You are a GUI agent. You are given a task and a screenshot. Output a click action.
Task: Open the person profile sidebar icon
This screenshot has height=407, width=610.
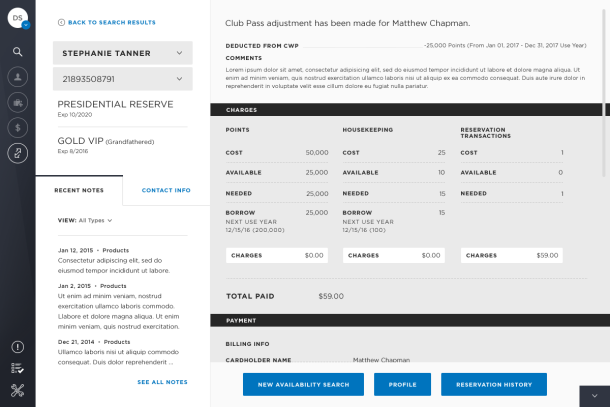(x=18, y=77)
